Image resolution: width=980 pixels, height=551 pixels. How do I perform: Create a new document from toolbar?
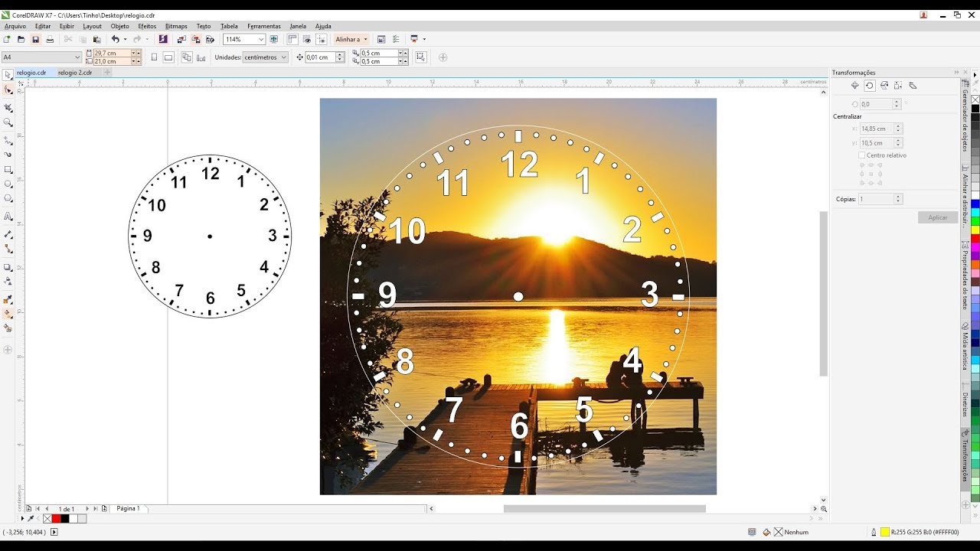tap(7, 39)
